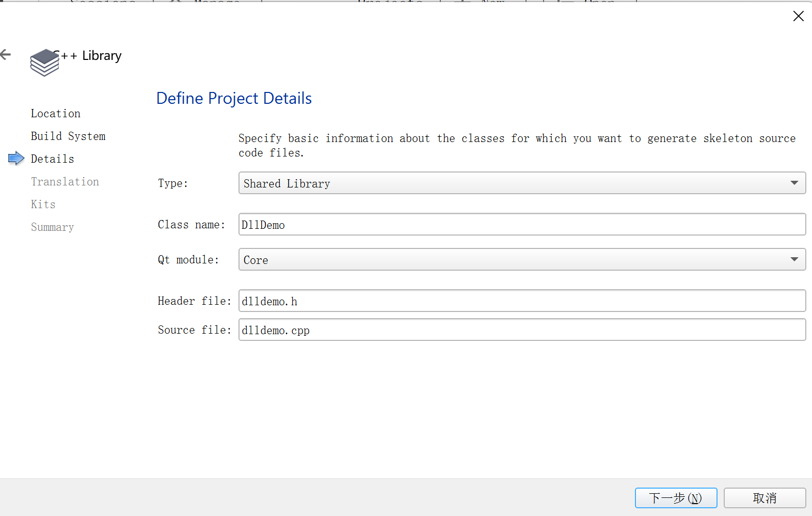Click the Class name field containing DllDemo

point(522,224)
